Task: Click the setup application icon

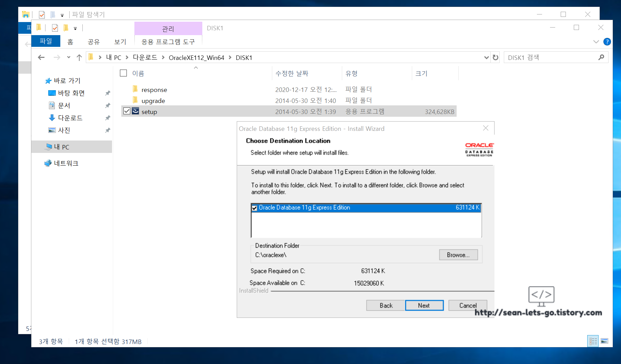Action: [135, 111]
